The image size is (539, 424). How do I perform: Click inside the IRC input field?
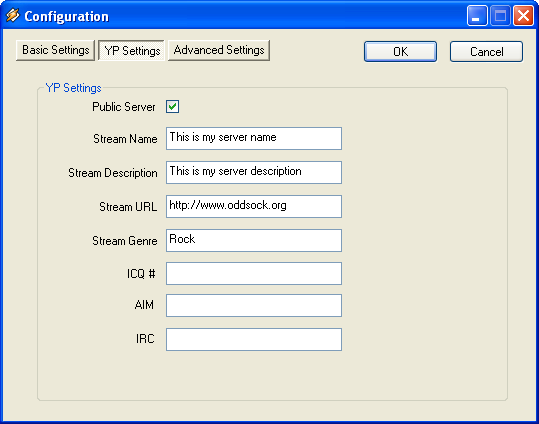click(254, 339)
